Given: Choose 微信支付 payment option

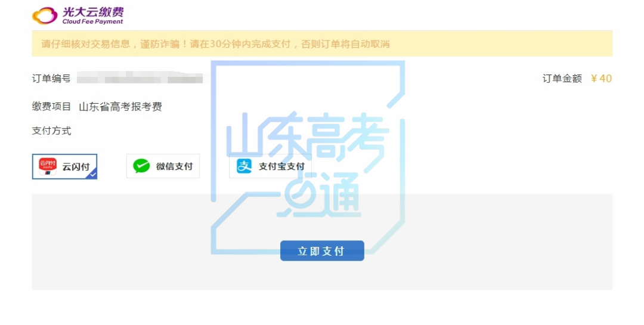Looking at the screenshot, I should (163, 166).
